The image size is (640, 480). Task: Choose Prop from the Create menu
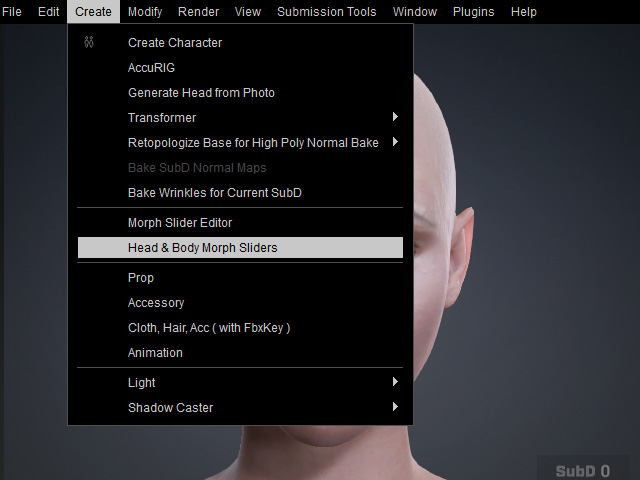pyautogui.click(x=240, y=278)
